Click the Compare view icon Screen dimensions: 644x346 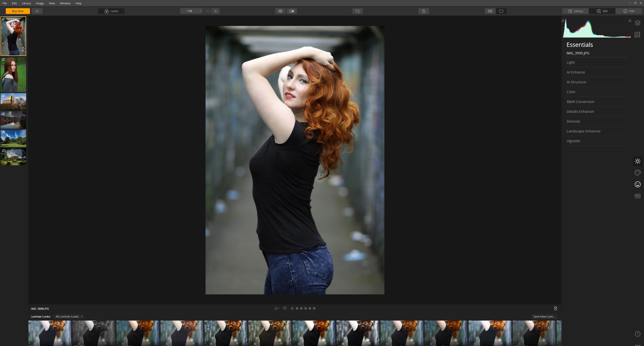coord(292,11)
